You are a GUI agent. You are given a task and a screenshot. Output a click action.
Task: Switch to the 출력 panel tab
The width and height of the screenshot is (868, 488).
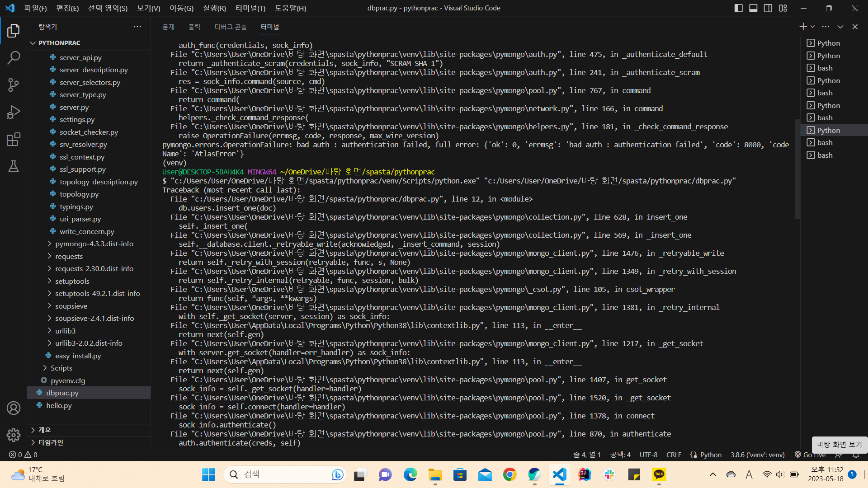tap(194, 27)
